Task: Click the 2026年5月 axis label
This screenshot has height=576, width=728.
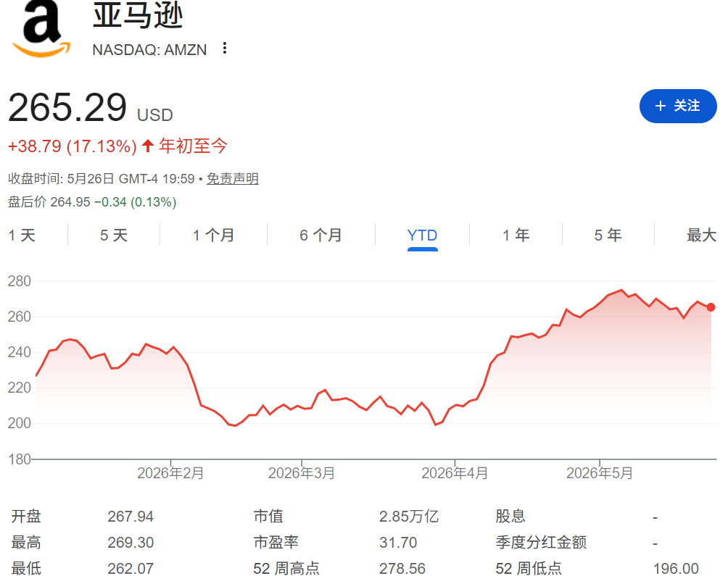Action: (600, 473)
